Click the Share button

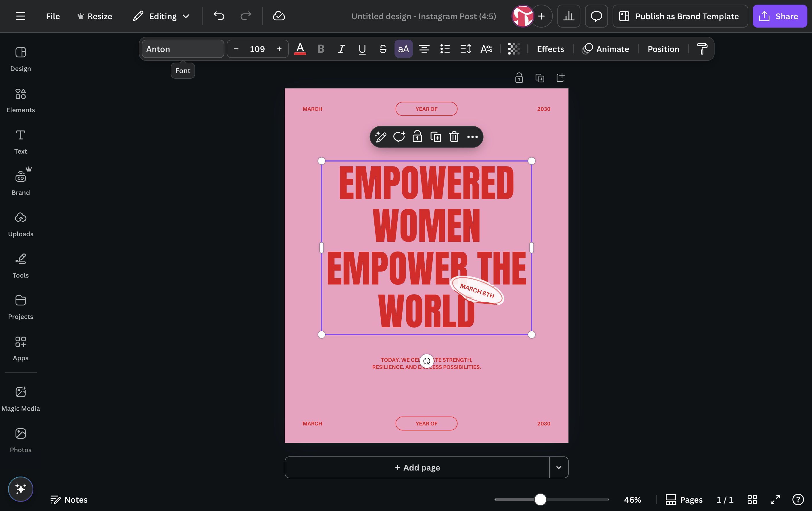(x=780, y=16)
